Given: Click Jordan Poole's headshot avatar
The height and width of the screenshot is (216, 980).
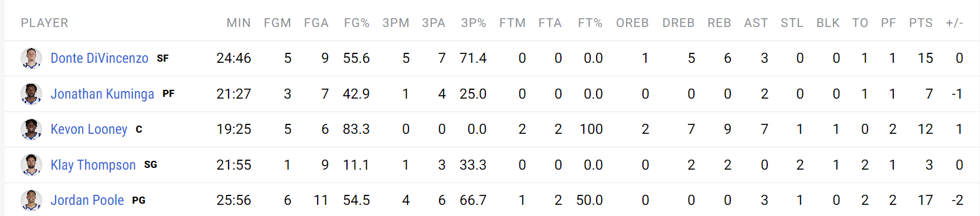Looking at the screenshot, I should 31,200.
